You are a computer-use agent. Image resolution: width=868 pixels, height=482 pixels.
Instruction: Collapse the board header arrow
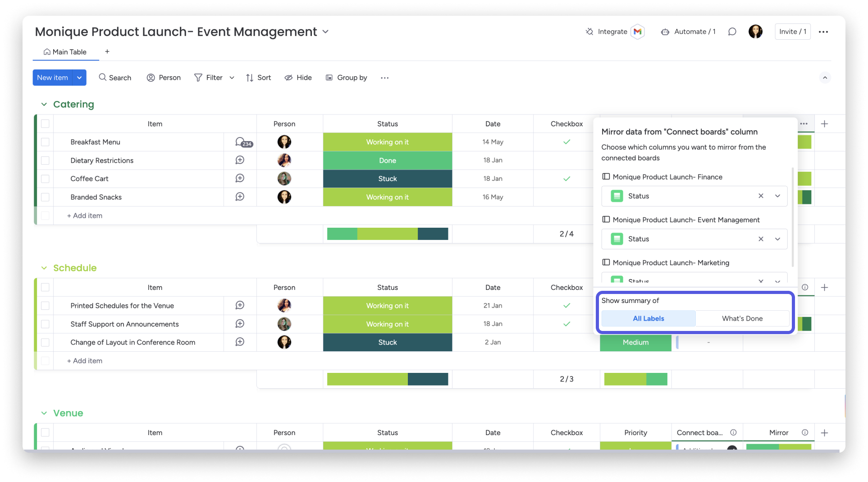(x=825, y=78)
